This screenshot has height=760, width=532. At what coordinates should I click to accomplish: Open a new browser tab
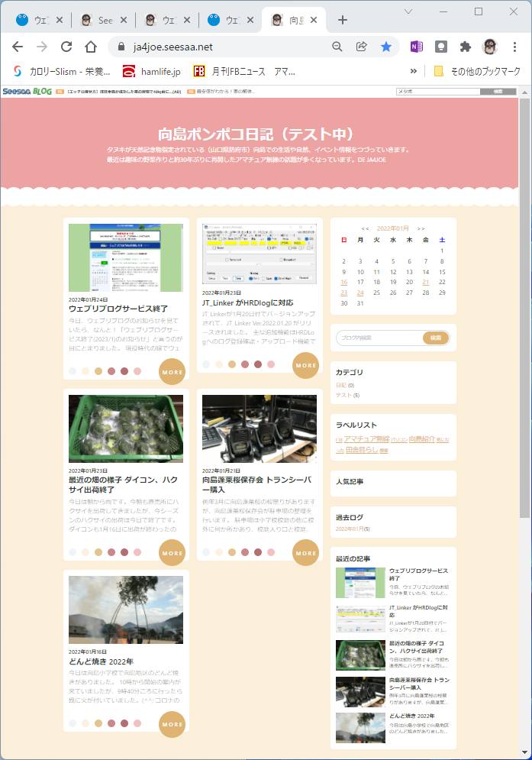coord(343,20)
